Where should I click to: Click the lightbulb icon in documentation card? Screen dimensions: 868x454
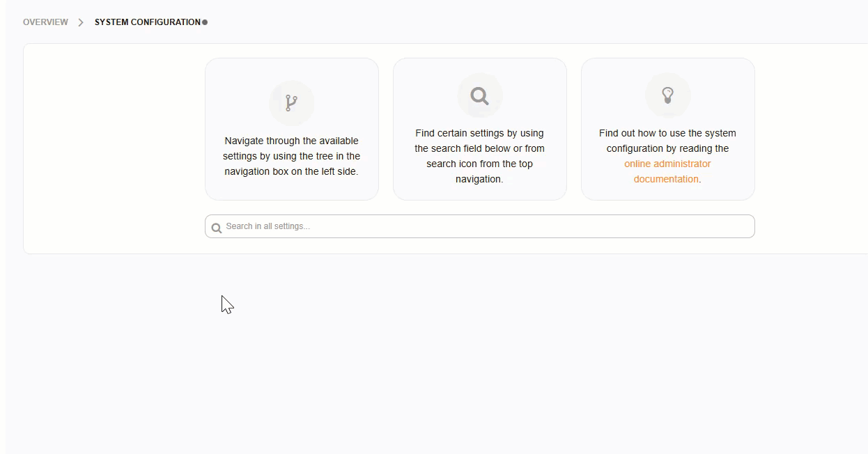667,95
